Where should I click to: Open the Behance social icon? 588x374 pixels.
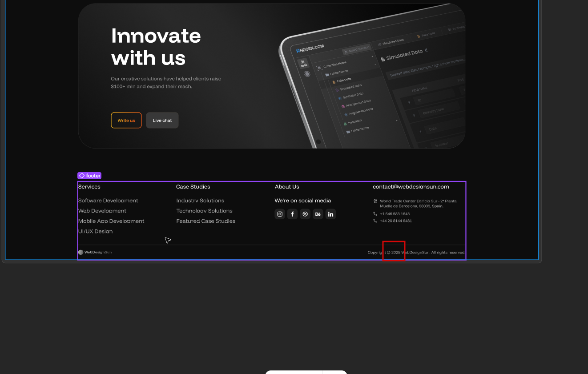tap(318, 214)
